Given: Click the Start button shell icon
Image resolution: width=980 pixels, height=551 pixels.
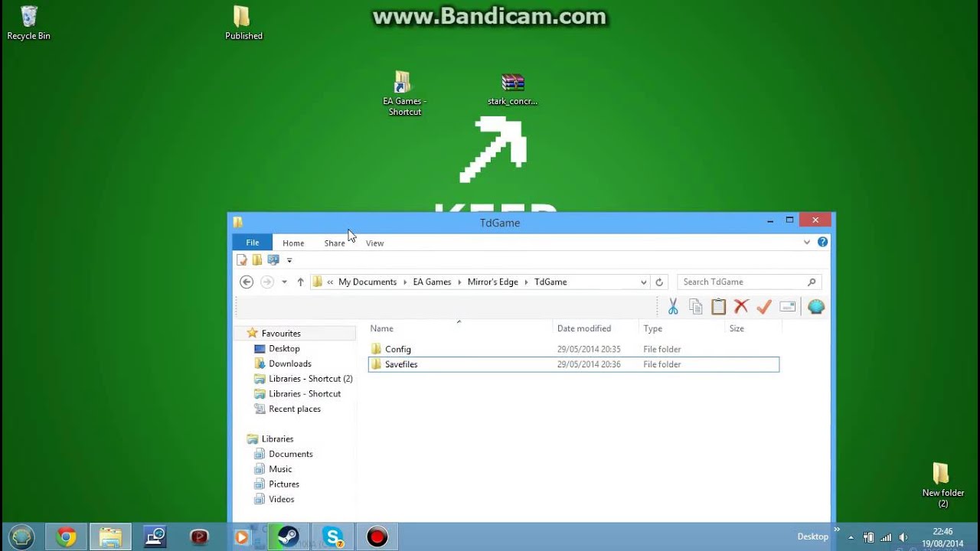Looking at the screenshot, I should (x=21, y=537).
